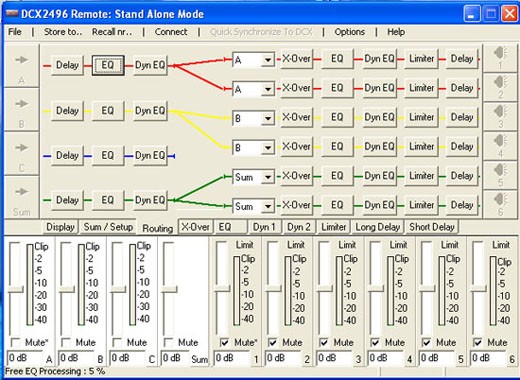Open output 3 source dropdown showing B
This screenshot has height=380, width=520.
pos(268,118)
